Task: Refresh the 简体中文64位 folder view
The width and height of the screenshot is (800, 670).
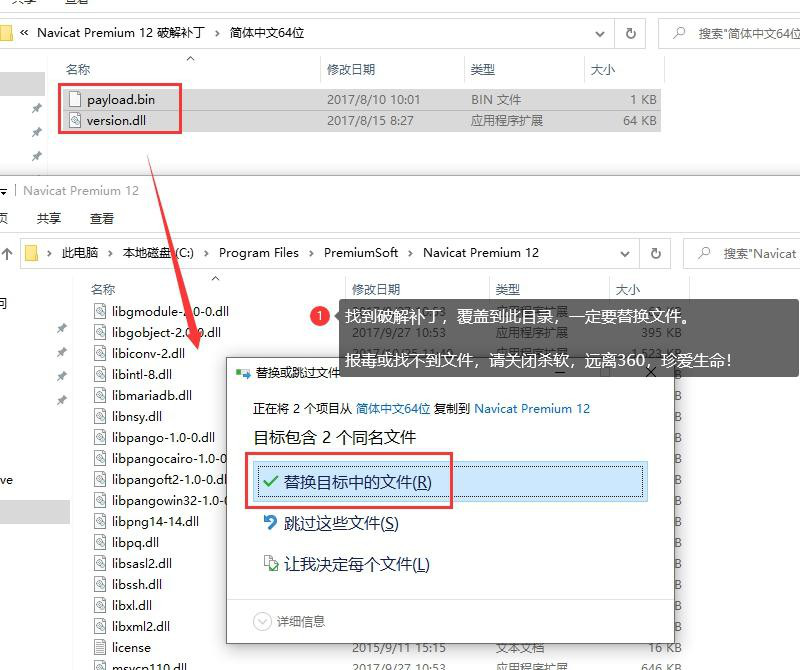Action: coord(631,34)
